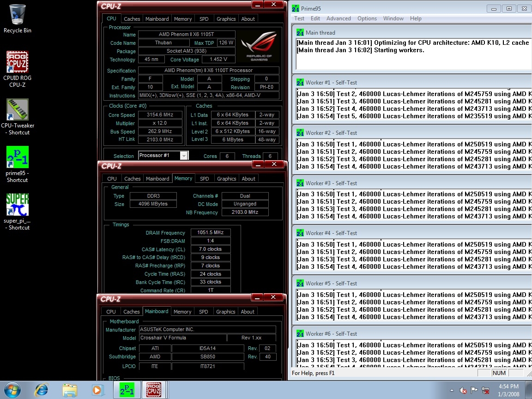Click the Worker #1 Test 5 M235519 log line
The width and height of the screenshot is (532, 399).
click(414, 116)
